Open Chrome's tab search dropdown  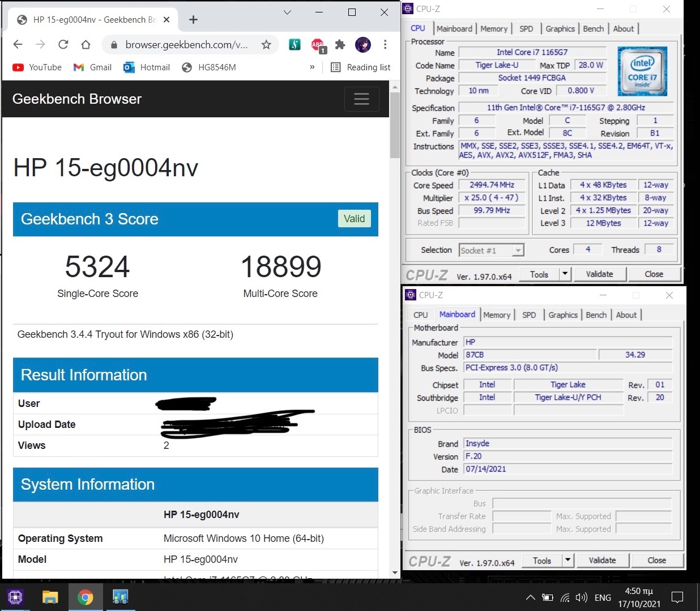pos(287,12)
